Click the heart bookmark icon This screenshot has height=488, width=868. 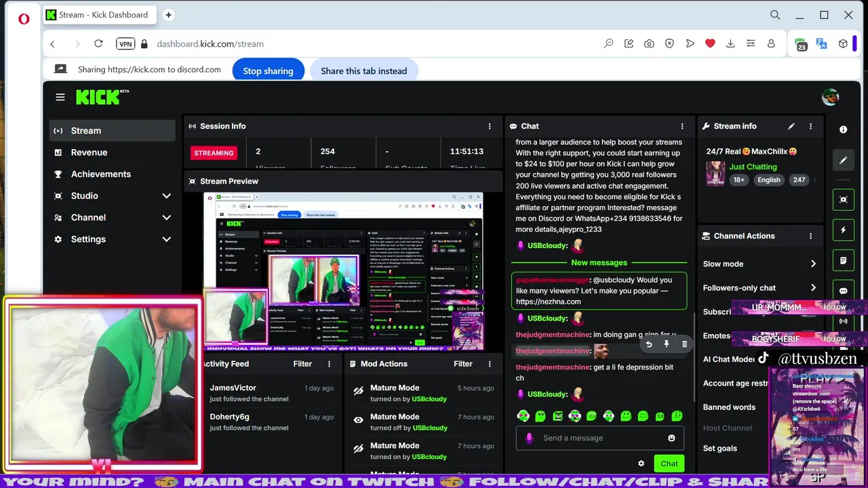click(x=710, y=43)
